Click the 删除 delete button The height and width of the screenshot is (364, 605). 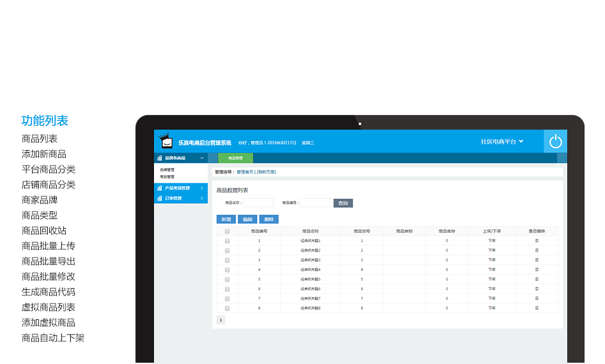click(x=269, y=219)
